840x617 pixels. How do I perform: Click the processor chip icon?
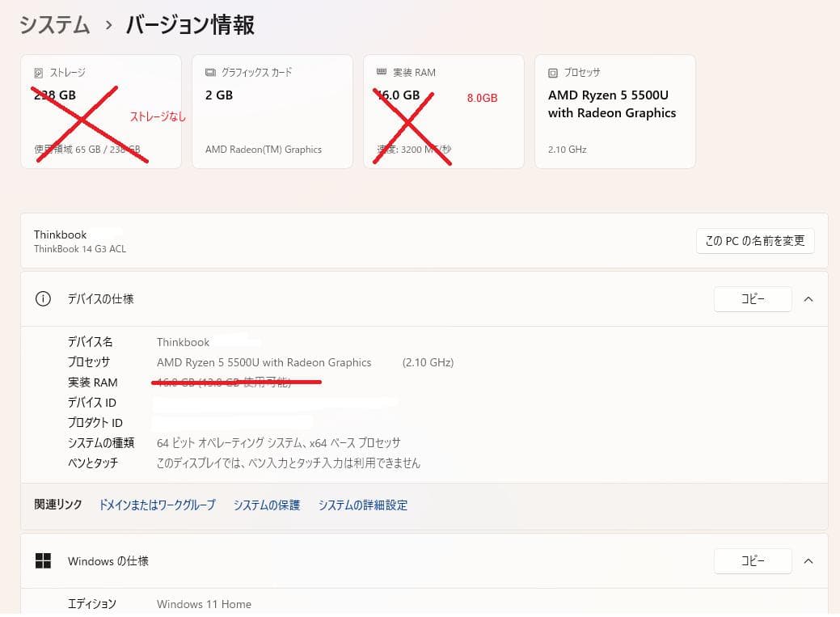point(553,73)
